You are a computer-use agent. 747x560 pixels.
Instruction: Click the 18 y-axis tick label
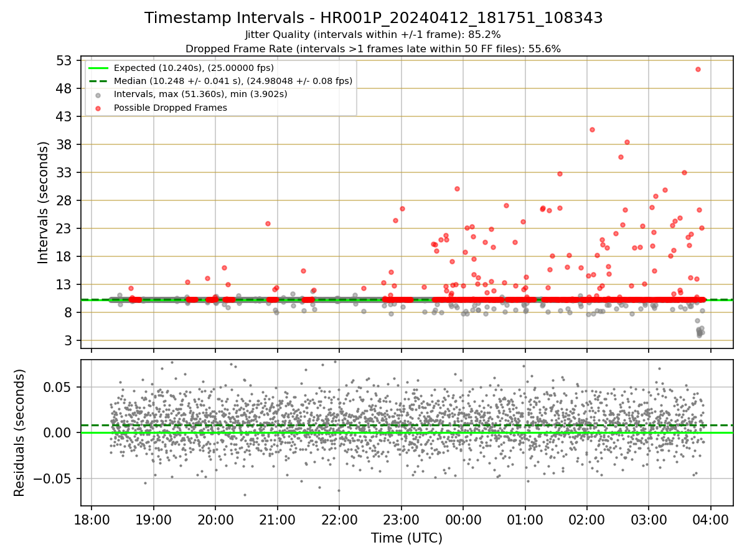click(x=65, y=256)
